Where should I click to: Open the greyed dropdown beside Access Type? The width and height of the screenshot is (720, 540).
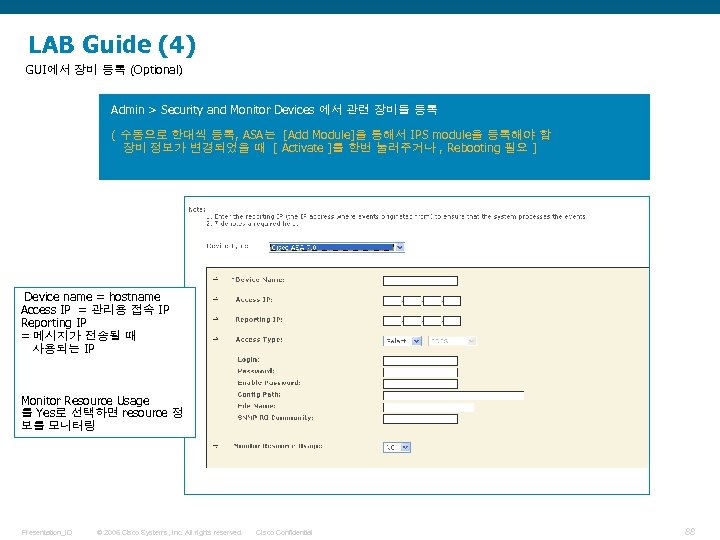452,341
